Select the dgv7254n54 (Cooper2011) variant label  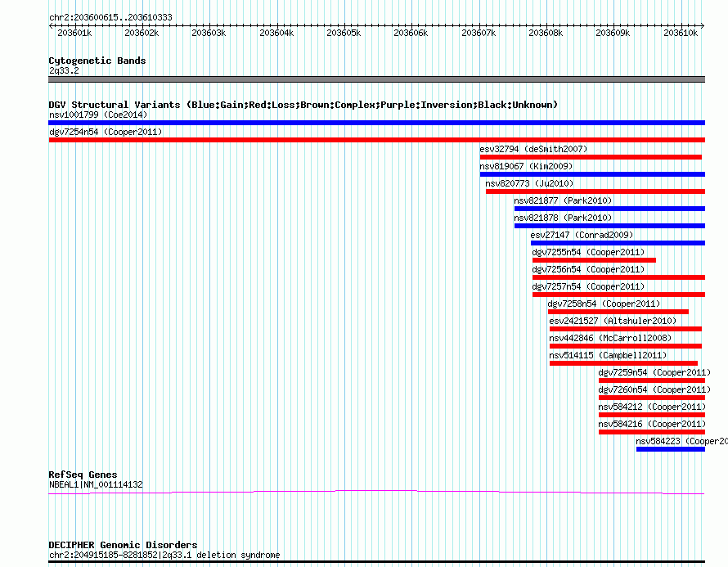click(106, 132)
